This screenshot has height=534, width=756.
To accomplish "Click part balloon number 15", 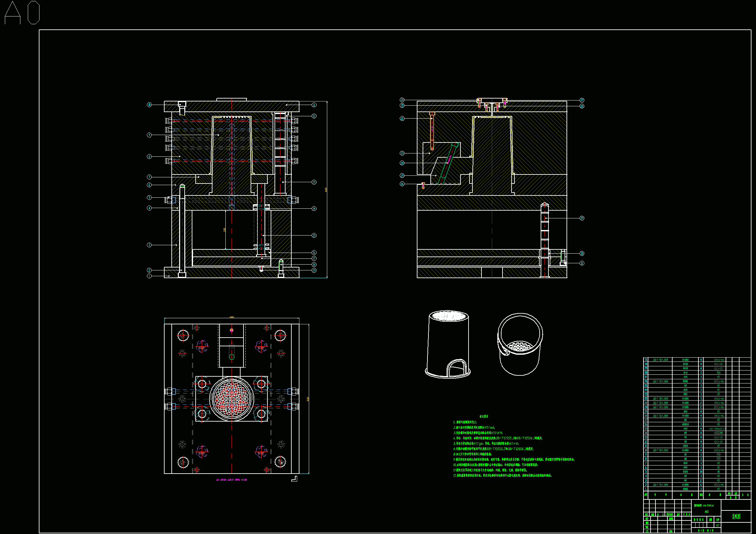I will (314, 236).
